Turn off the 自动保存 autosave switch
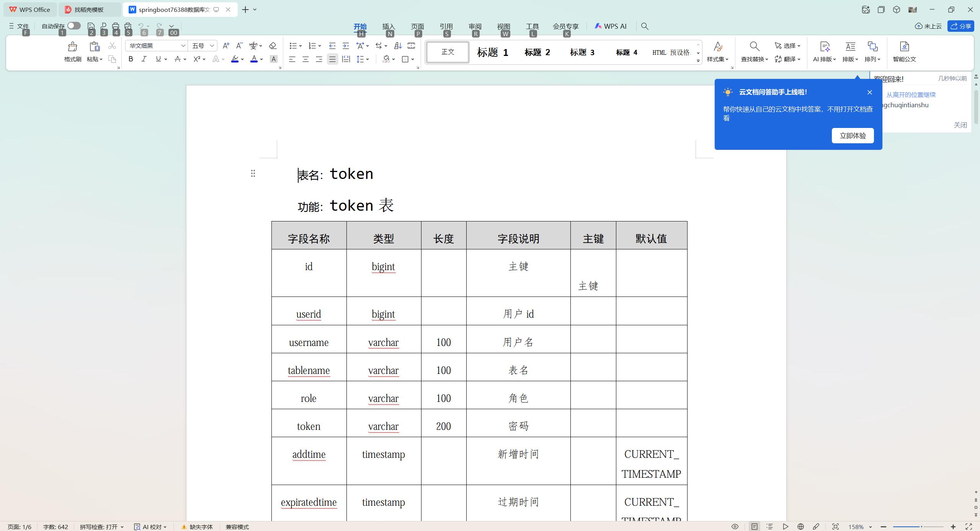Screen dimensions: 980x531 (73, 26)
